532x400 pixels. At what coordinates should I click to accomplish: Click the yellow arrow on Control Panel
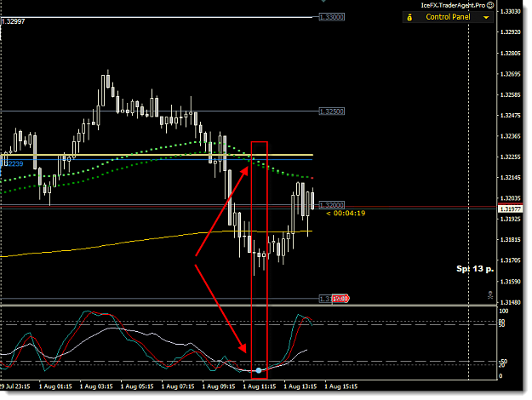click(486, 17)
